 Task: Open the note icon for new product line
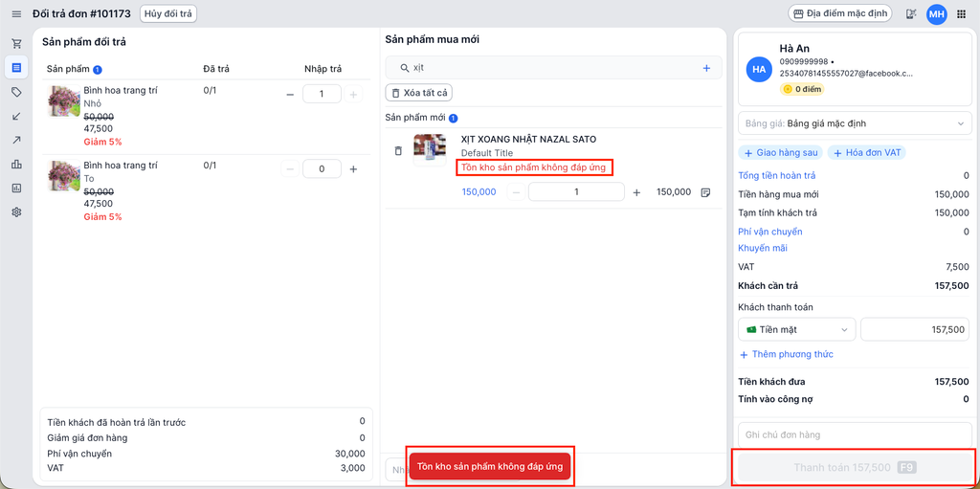point(705,192)
